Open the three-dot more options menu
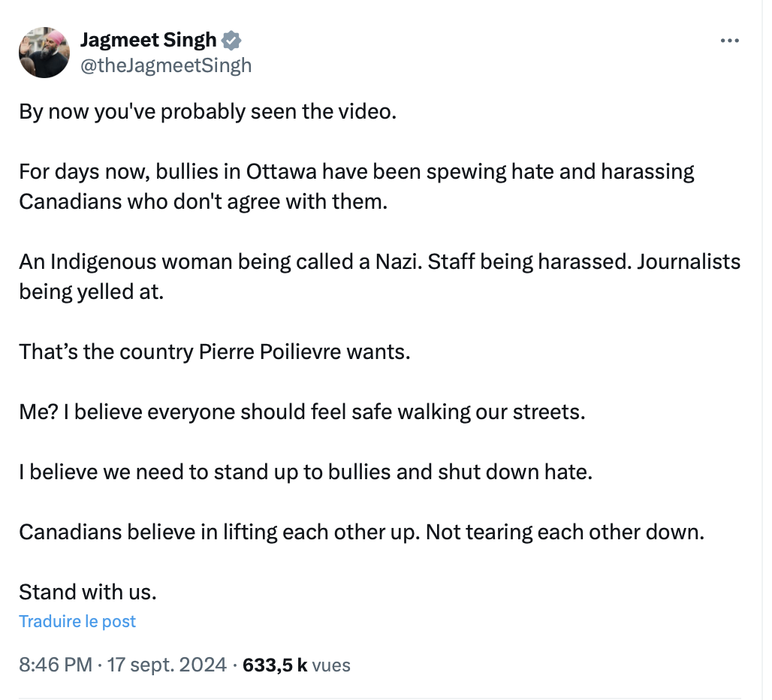772x700 pixels. (729, 41)
